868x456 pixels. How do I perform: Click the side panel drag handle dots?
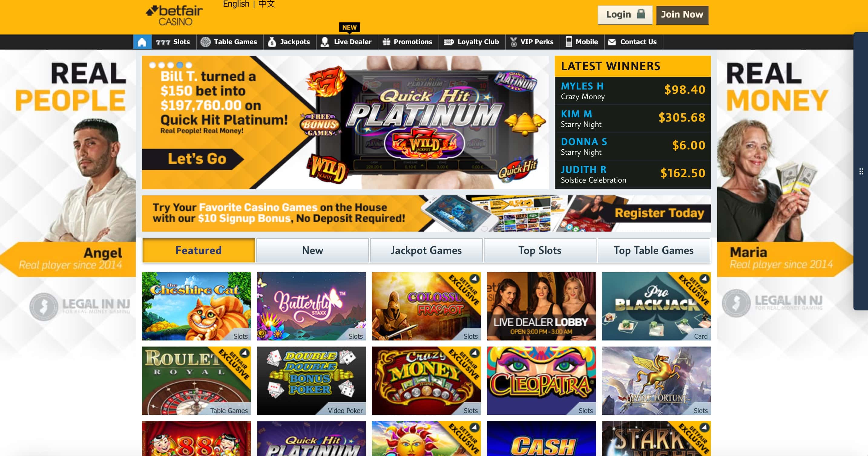tap(861, 171)
